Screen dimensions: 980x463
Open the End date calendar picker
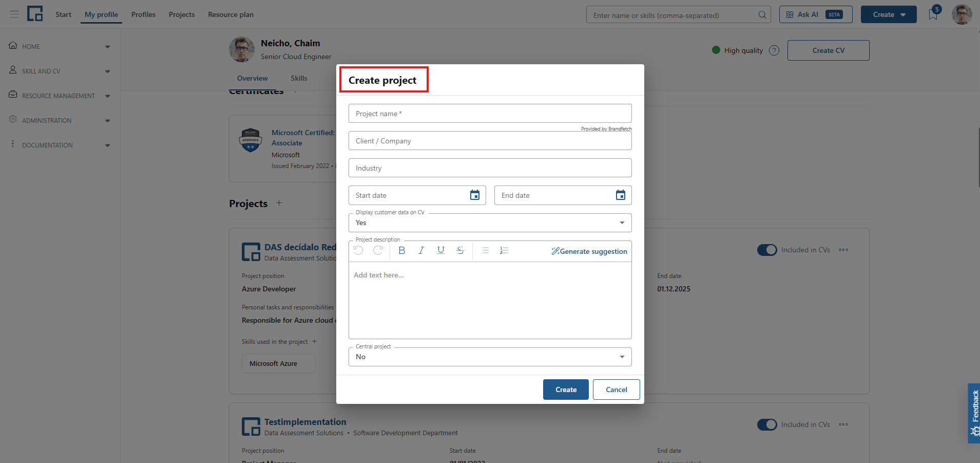click(x=621, y=195)
